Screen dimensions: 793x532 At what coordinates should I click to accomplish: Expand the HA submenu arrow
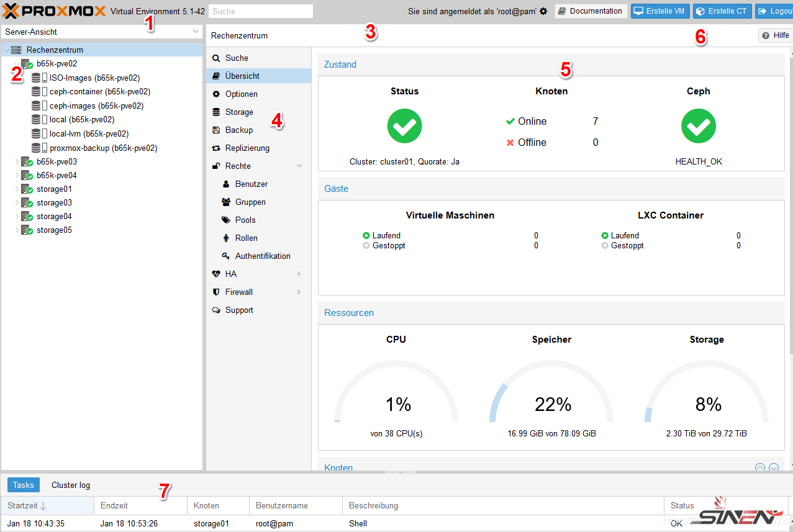[299, 274]
